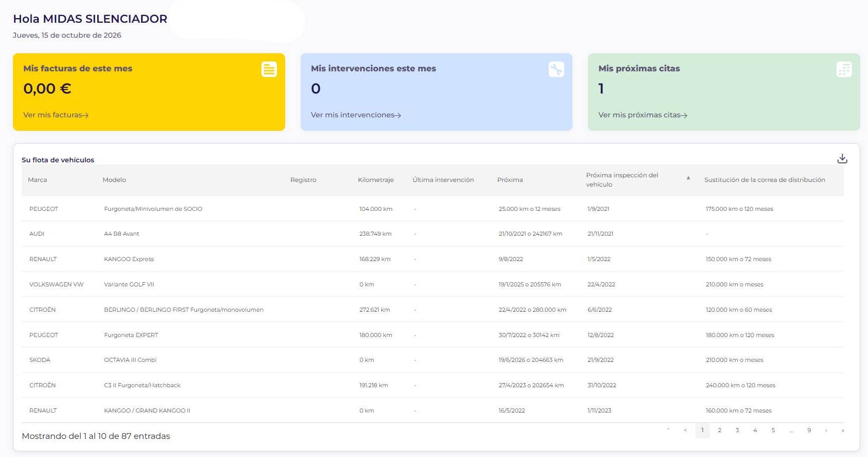868x457 pixels.
Task: Select current page 1 in pagination
Action: (702, 430)
